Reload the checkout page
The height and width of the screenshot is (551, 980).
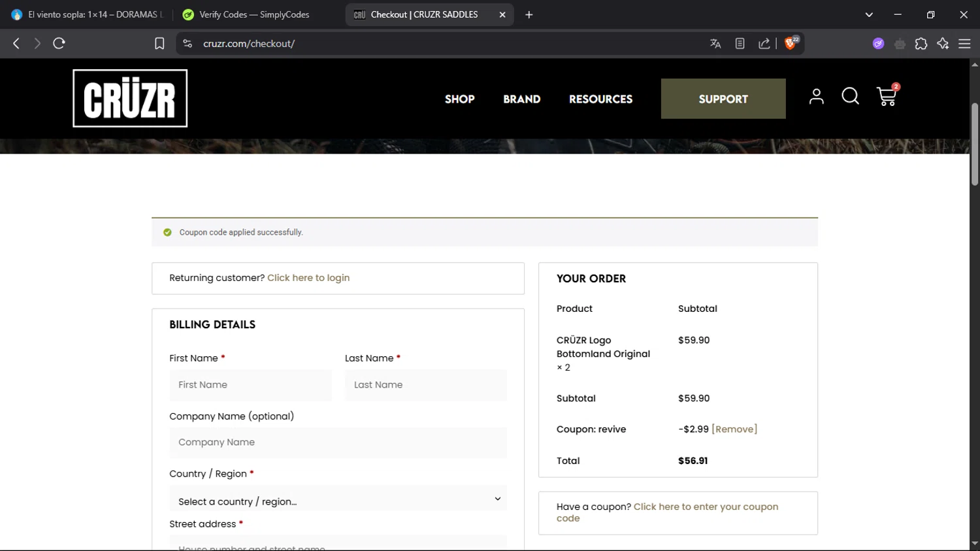click(59, 43)
